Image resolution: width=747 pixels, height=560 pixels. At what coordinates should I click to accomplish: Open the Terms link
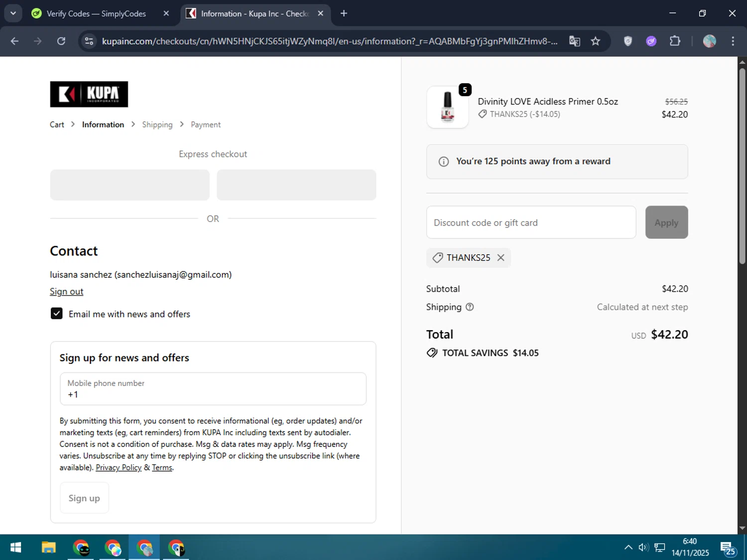(162, 467)
